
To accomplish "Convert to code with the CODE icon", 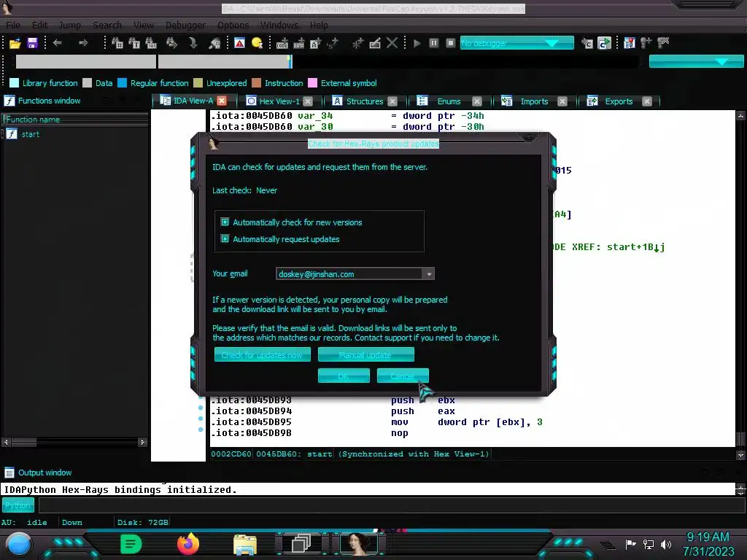I will tap(282, 43).
